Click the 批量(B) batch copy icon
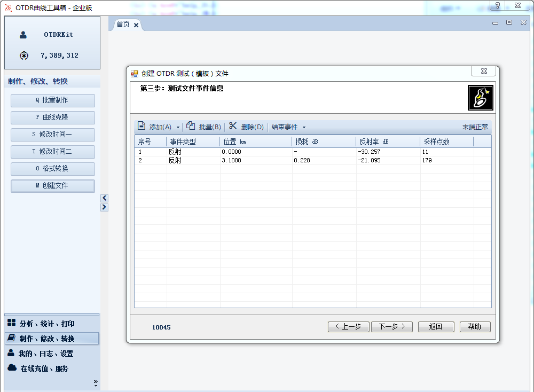534x392 pixels. [x=191, y=126]
